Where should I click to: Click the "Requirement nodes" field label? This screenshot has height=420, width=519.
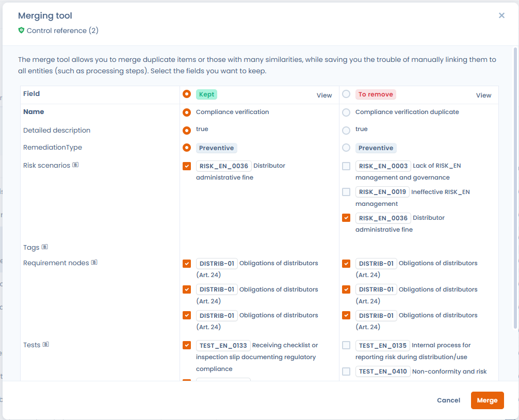tap(56, 263)
